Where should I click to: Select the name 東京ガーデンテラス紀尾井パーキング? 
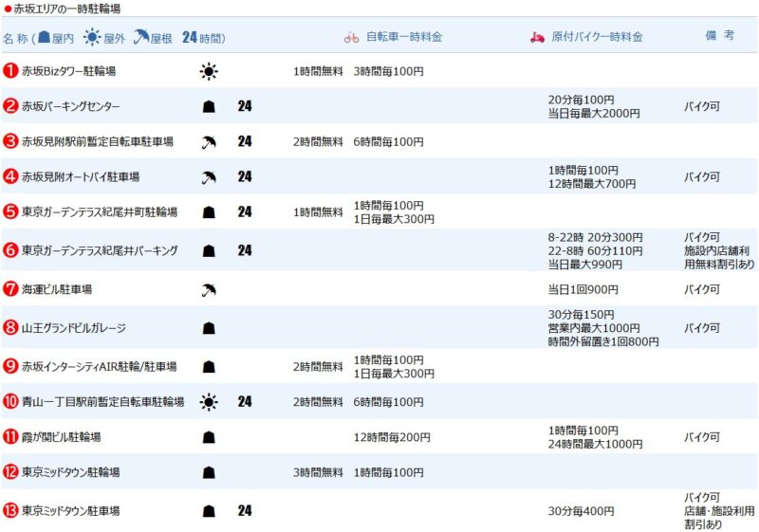click(100, 250)
